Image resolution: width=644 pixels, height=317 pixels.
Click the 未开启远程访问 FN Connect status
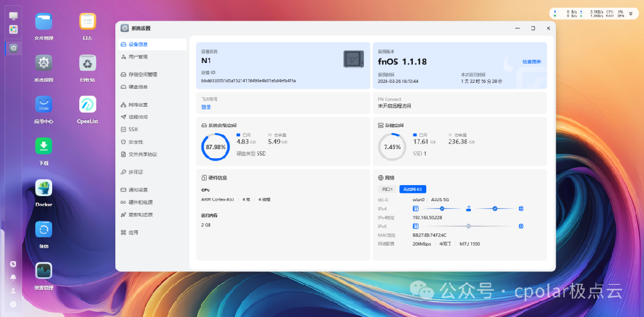tap(394, 106)
